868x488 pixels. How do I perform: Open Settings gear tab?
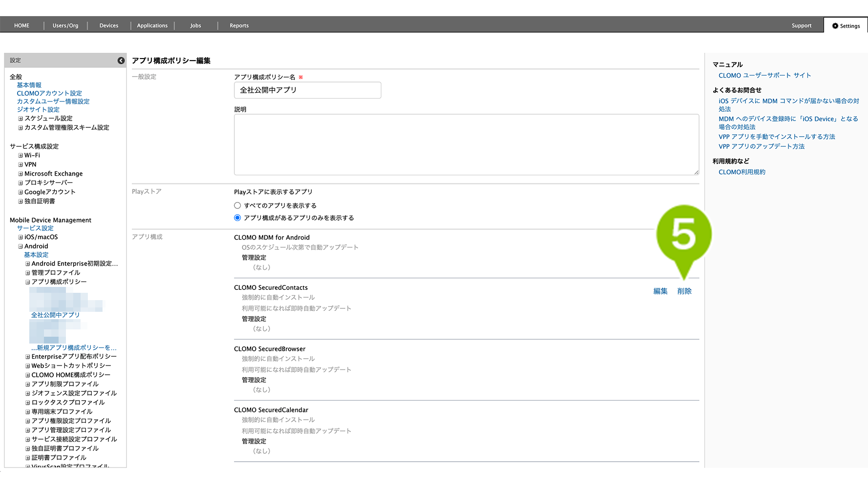tap(846, 26)
